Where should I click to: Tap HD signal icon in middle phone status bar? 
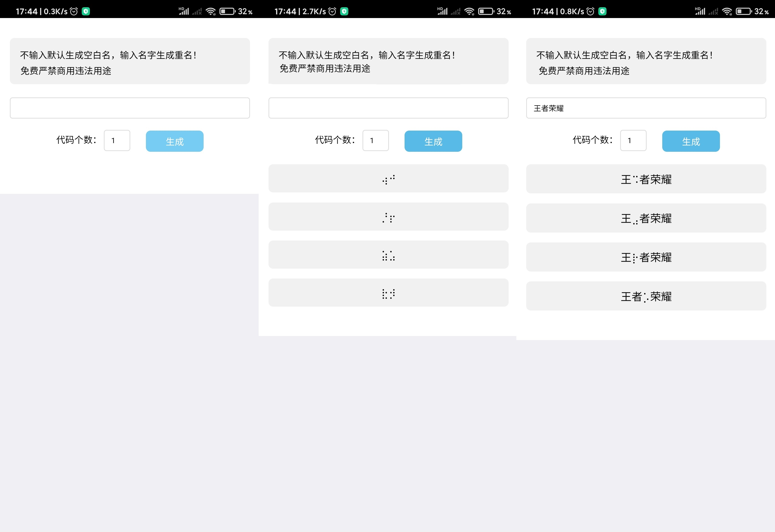pos(442,11)
